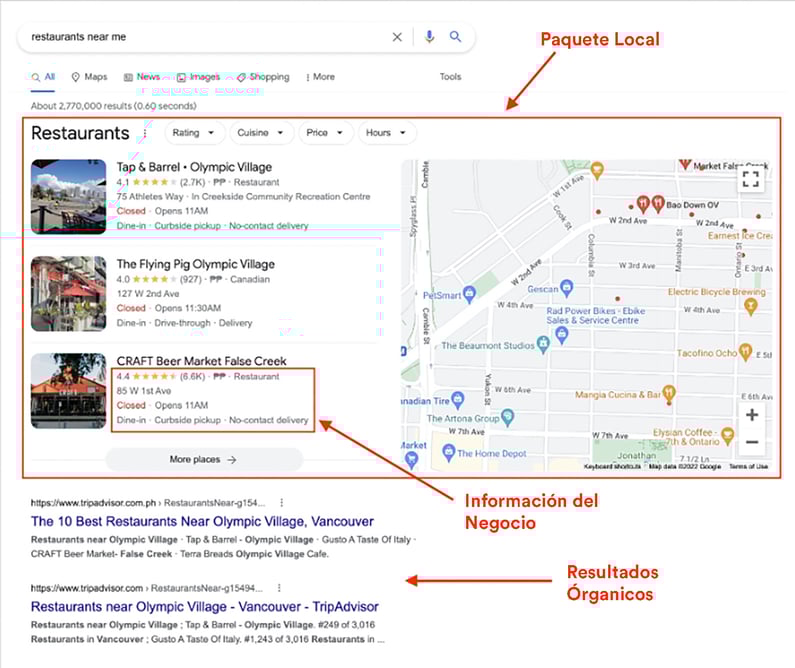Select the Rad Power Bikes map pin

point(561,336)
